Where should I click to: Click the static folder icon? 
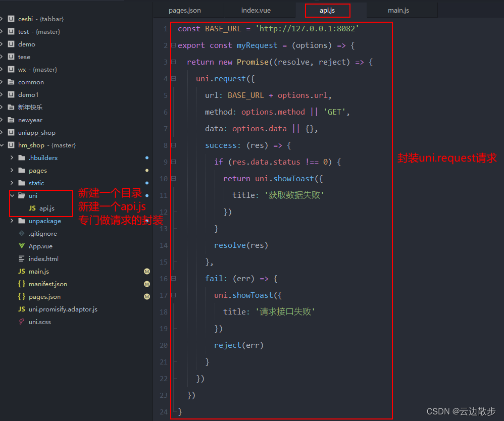tap(22, 183)
